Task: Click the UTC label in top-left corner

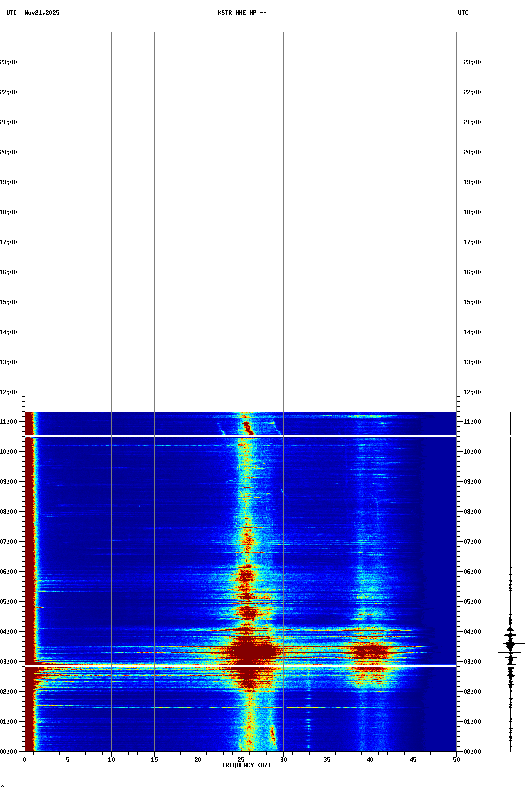Action: click(11, 13)
